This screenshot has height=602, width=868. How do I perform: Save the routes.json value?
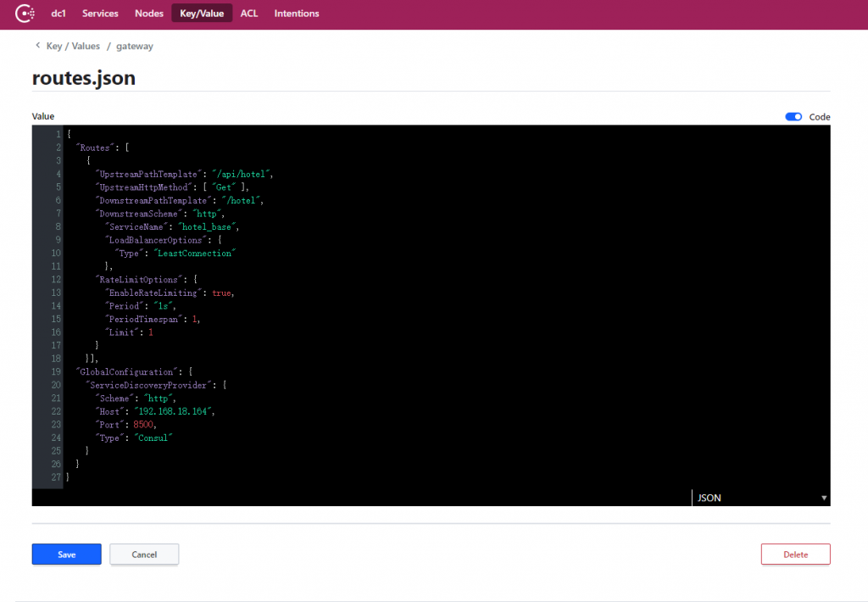pyautogui.click(x=67, y=555)
